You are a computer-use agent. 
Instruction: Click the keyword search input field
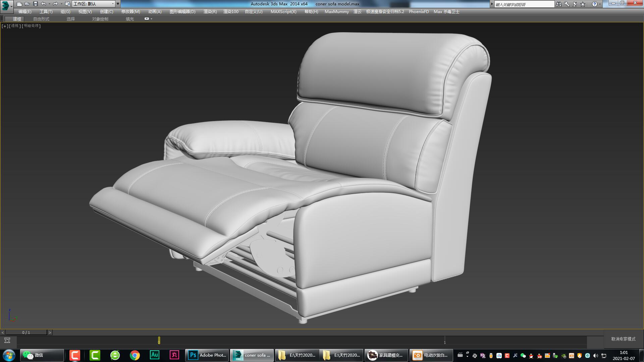523,4
